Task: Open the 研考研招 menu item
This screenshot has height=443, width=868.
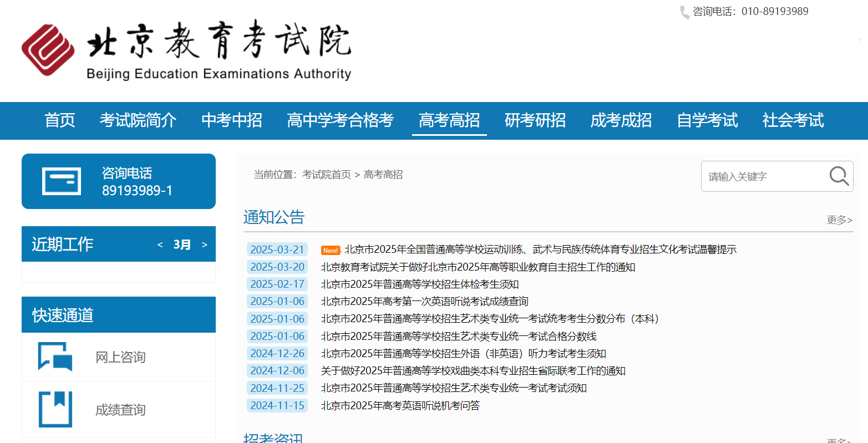Action: [535, 120]
